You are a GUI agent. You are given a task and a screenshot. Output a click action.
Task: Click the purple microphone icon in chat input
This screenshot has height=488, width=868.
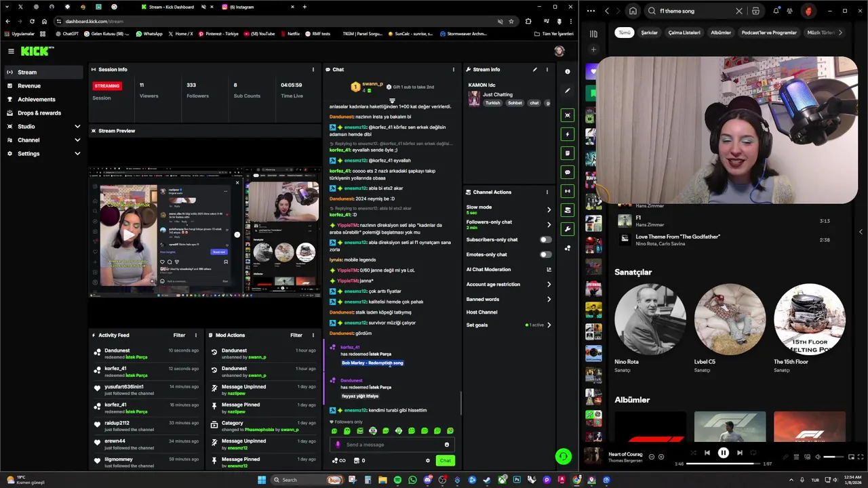coord(338,445)
